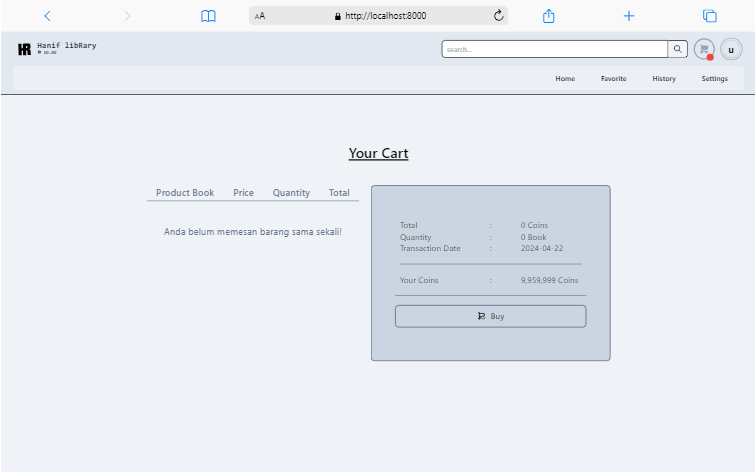
Task: Click the Product Book column header
Action: (x=185, y=193)
